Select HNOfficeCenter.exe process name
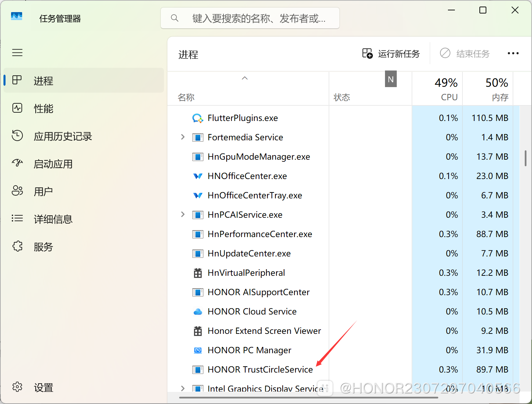The image size is (532, 404). tap(247, 176)
